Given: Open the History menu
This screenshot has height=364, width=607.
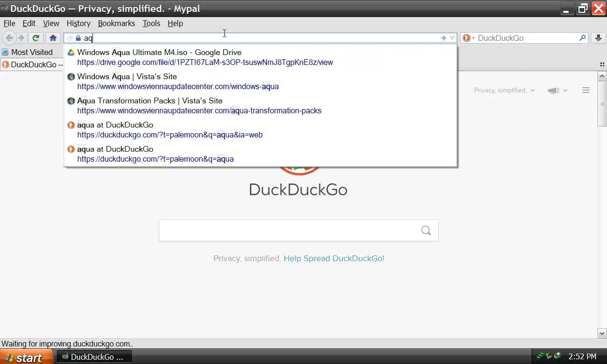Looking at the screenshot, I should pyautogui.click(x=78, y=23).
